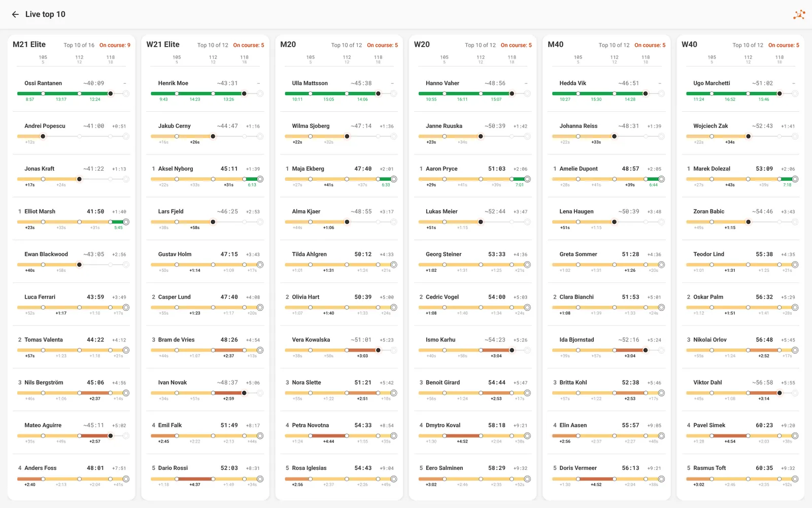Select the W21 Elite class heading

163,45
